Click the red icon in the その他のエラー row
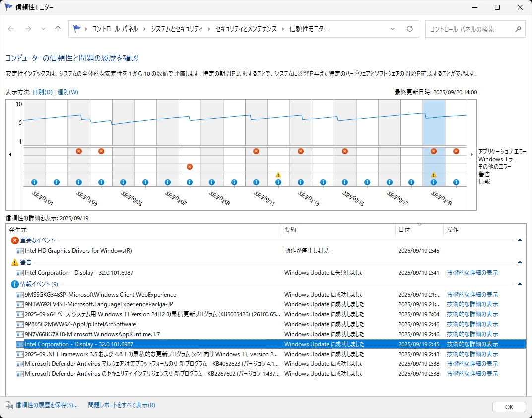Image resolution: width=532 pixels, height=418 pixels. coord(190,167)
